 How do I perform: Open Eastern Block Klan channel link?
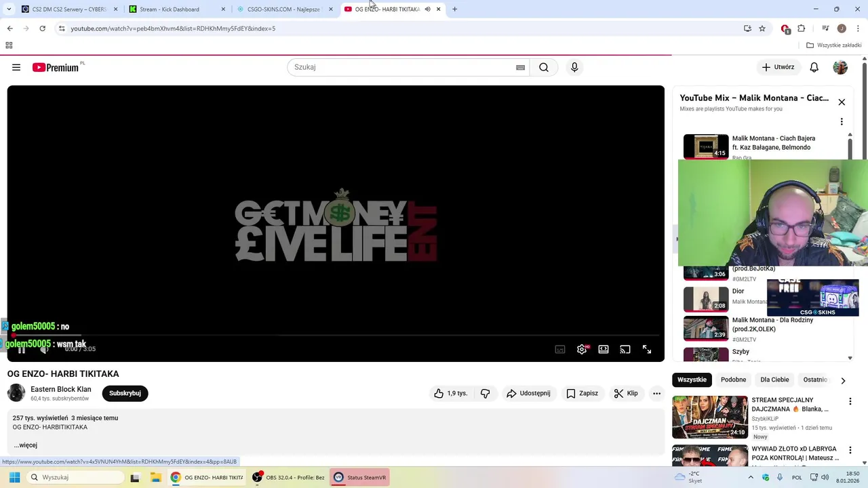tap(61, 389)
